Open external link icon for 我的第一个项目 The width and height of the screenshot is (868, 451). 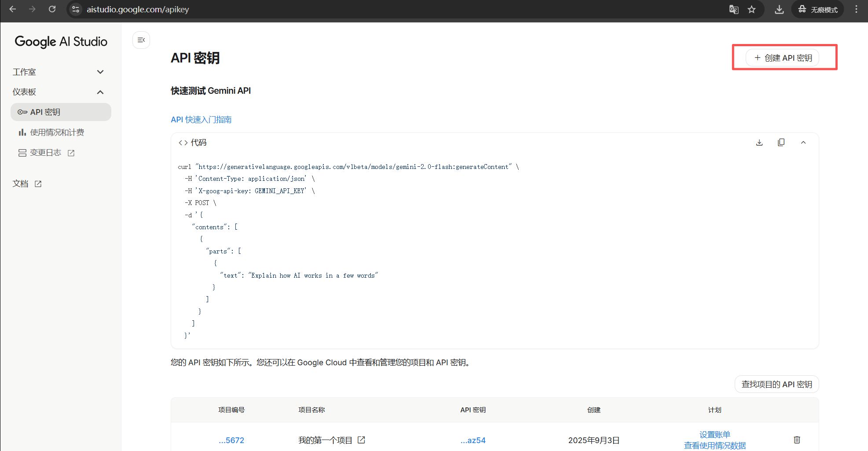[x=361, y=440]
